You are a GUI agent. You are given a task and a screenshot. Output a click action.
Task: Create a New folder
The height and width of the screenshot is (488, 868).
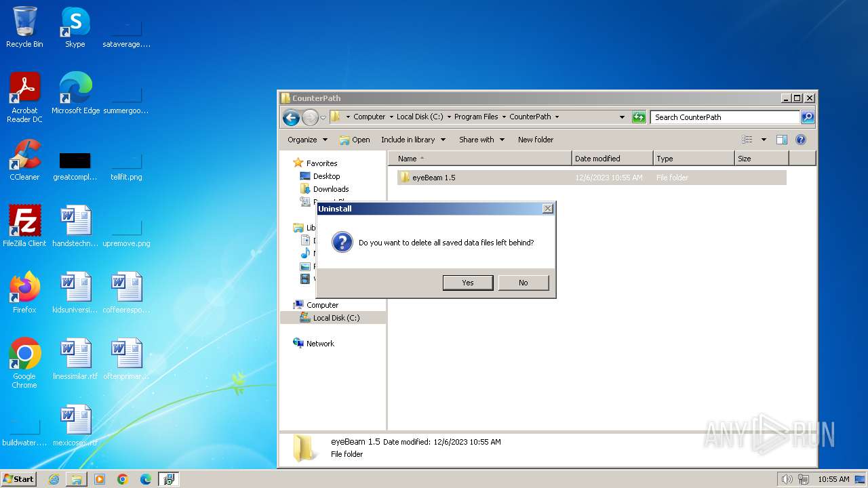click(536, 140)
